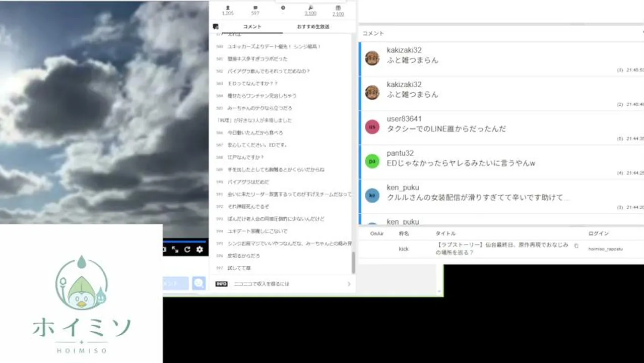
Task: Select comment 安心してください、EDです。
Action: click(x=257, y=145)
